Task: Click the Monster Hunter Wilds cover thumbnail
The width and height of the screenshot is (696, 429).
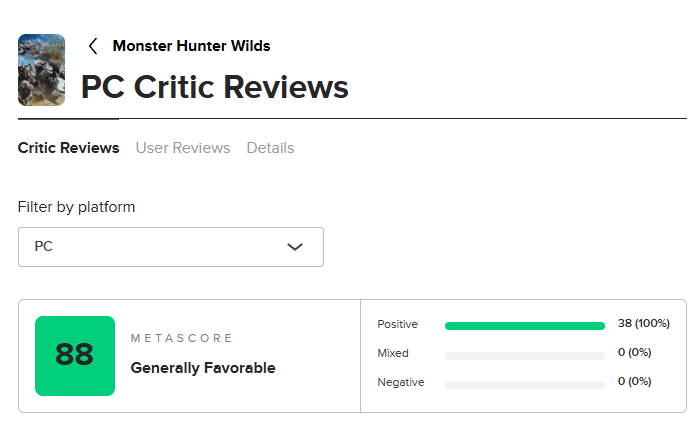Action: [x=42, y=70]
